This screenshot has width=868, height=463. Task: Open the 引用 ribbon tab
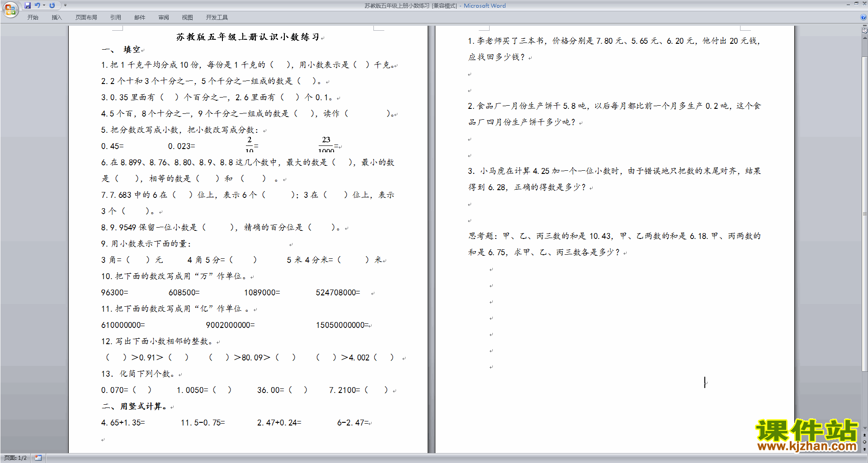tap(116, 18)
